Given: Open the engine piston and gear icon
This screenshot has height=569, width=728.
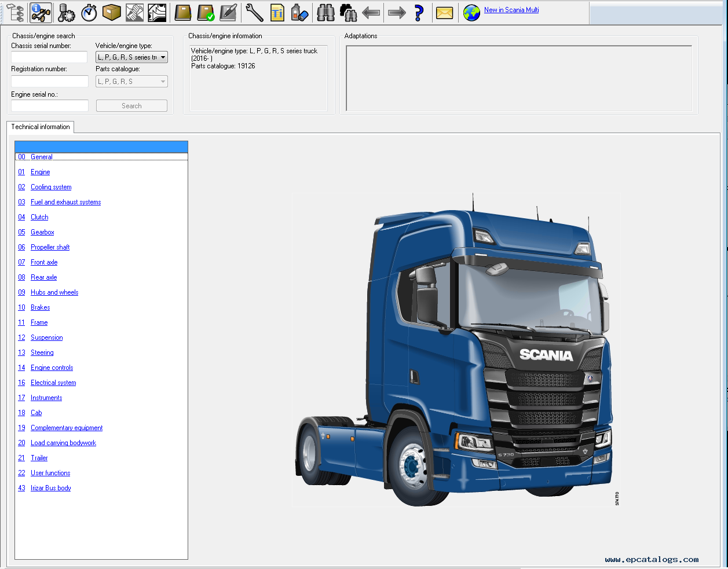Looking at the screenshot, I should [x=66, y=12].
